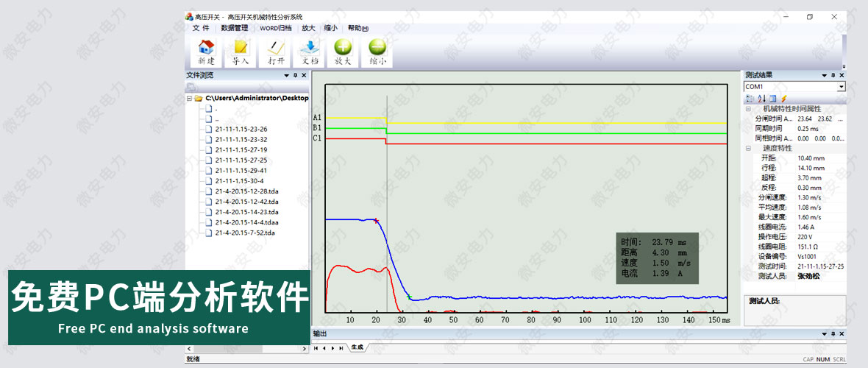Click the green 放大 plus toolbar icon
868x368 pixels.
[x=344, y=52]
